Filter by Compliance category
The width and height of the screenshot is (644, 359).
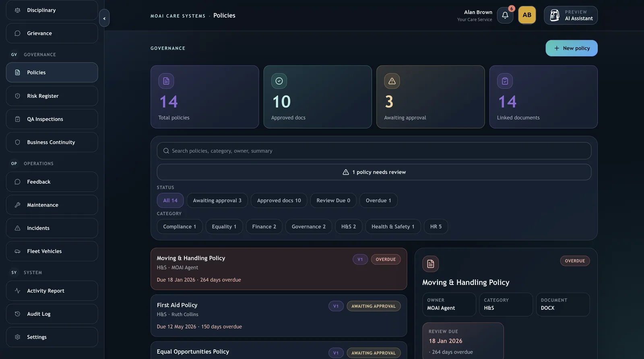pos(180,226)
